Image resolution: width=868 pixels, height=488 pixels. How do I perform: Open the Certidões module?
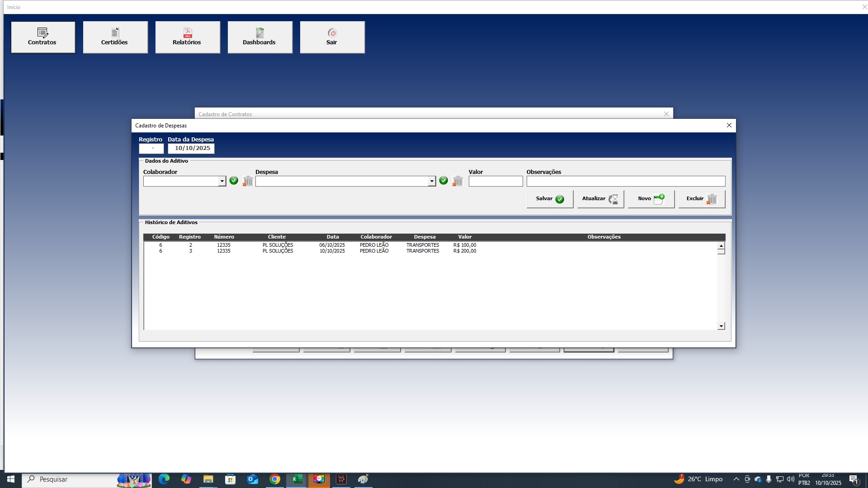115,37
